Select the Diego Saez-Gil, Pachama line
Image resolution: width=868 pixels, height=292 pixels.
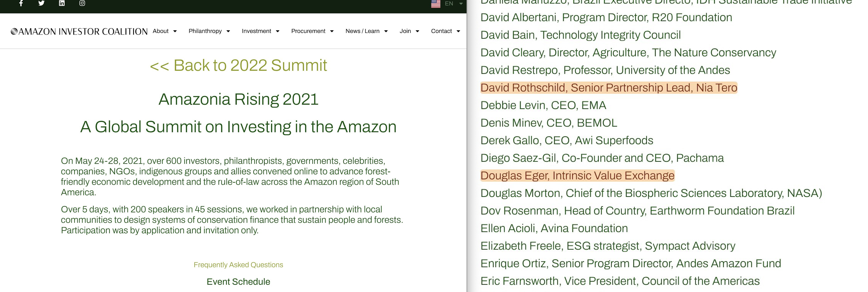(x=602, y=158)
